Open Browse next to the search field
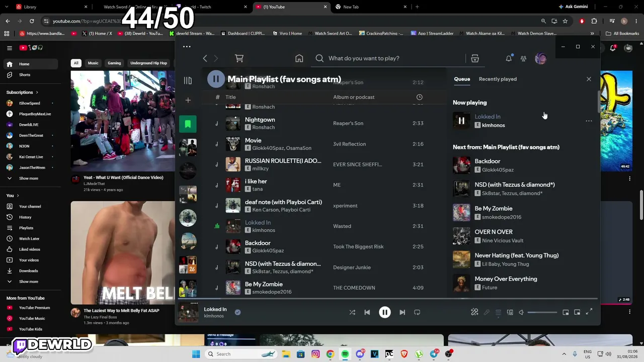 point(475,58)
